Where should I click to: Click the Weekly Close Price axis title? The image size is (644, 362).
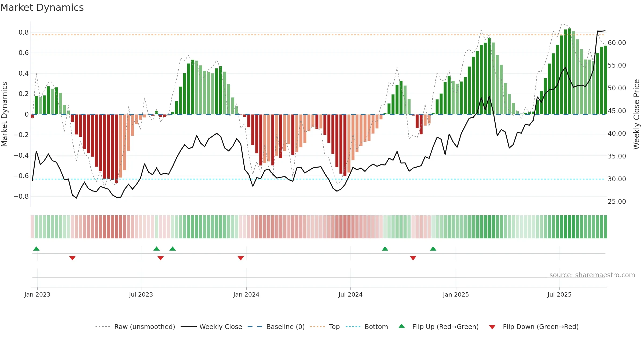(x=636, y=114)
